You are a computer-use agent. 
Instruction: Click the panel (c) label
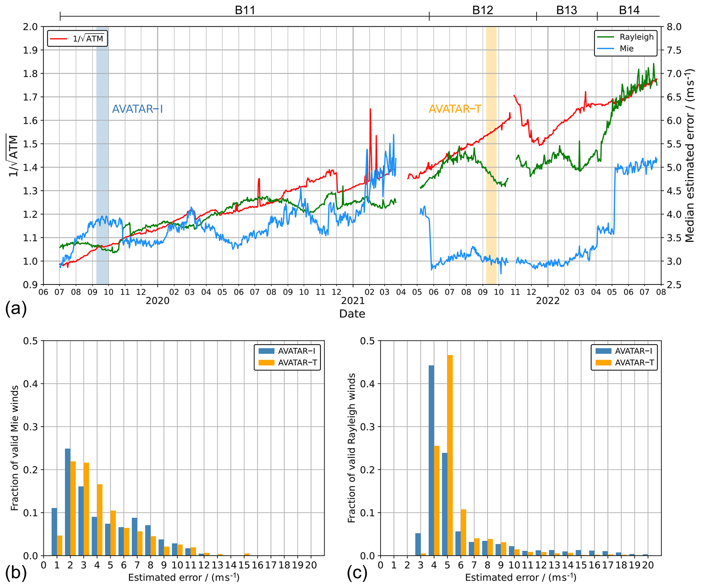(x=357, y=573)
